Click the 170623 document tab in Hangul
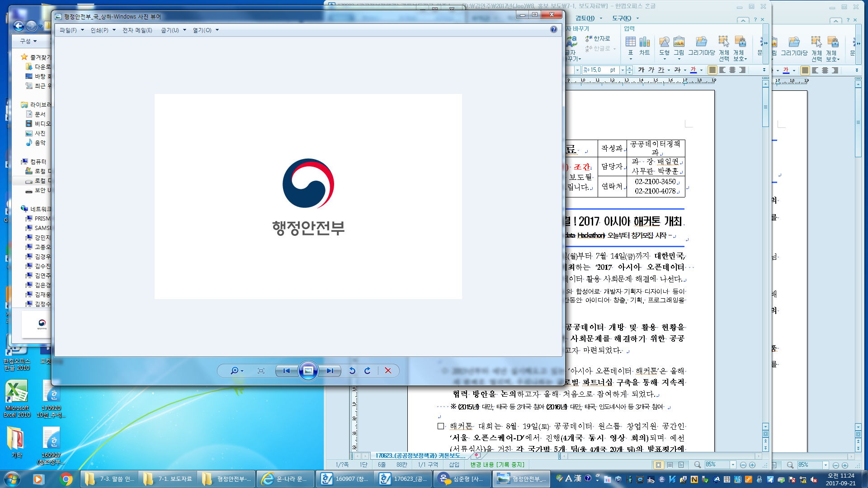The image size is (868, 488). coord(420,455)
